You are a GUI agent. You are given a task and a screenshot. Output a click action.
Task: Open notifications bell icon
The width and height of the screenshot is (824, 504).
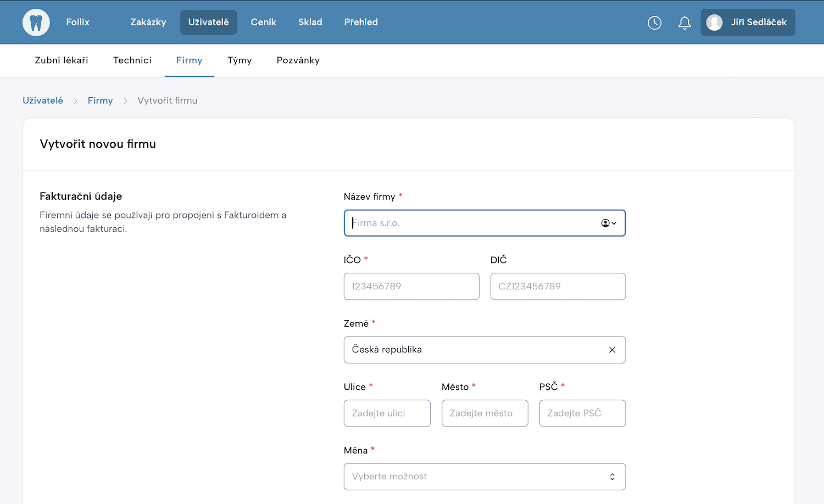(684, 23)
